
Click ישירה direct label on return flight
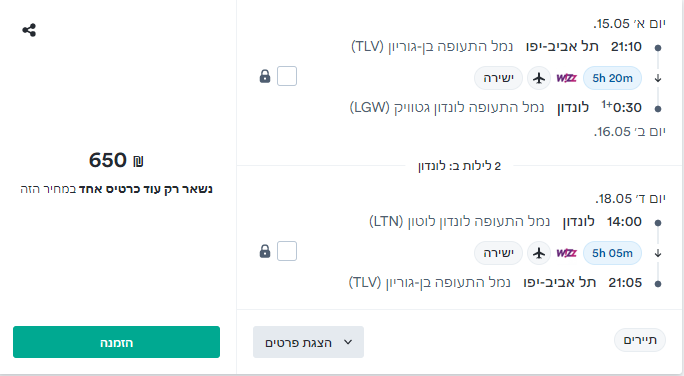click(x=499, y=253)
